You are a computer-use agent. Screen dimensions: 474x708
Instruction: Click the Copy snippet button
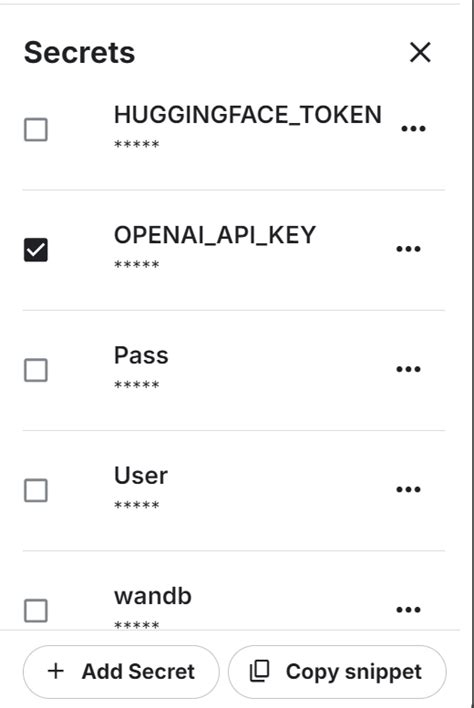(x=337, y=671)
